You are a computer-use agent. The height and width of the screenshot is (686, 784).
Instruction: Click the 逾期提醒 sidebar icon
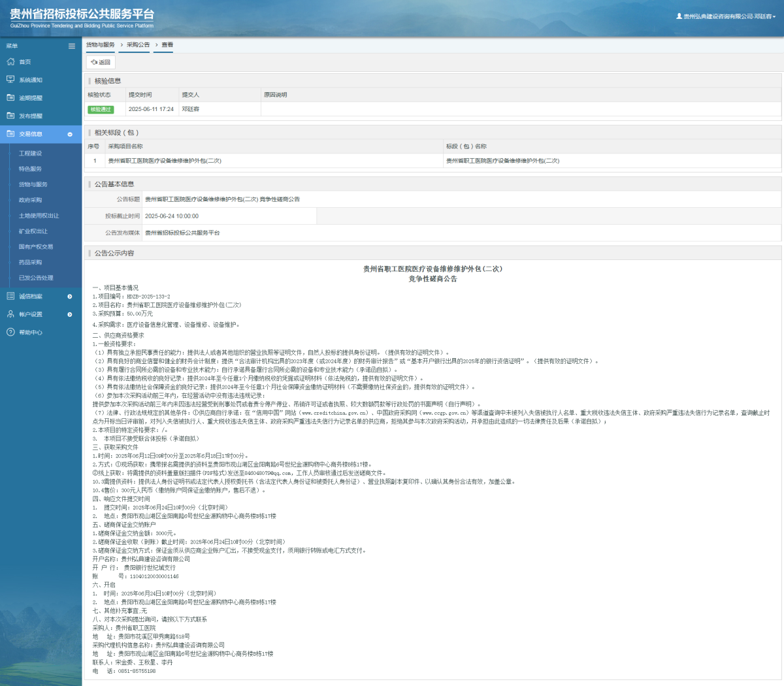(x=10, y=97)
